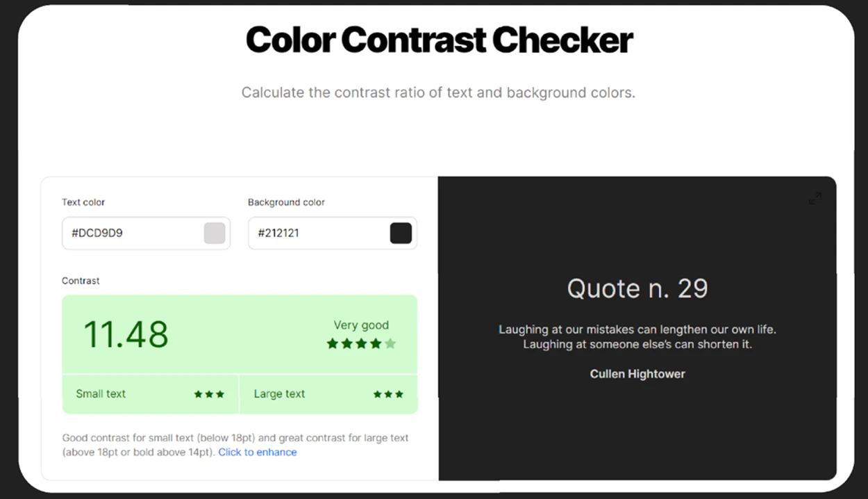Click the Quote n. 29 heading

(x=637, y=288)
